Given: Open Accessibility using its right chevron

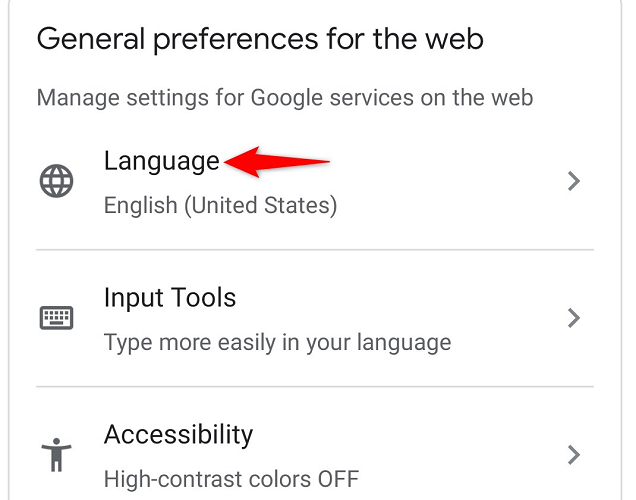Looking at the screenshot, I should pos(573,455).
